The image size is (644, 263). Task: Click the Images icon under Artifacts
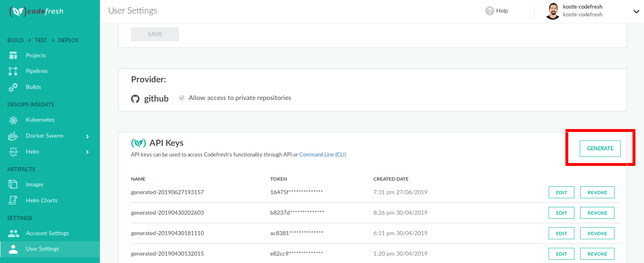[x=13, y=184]
